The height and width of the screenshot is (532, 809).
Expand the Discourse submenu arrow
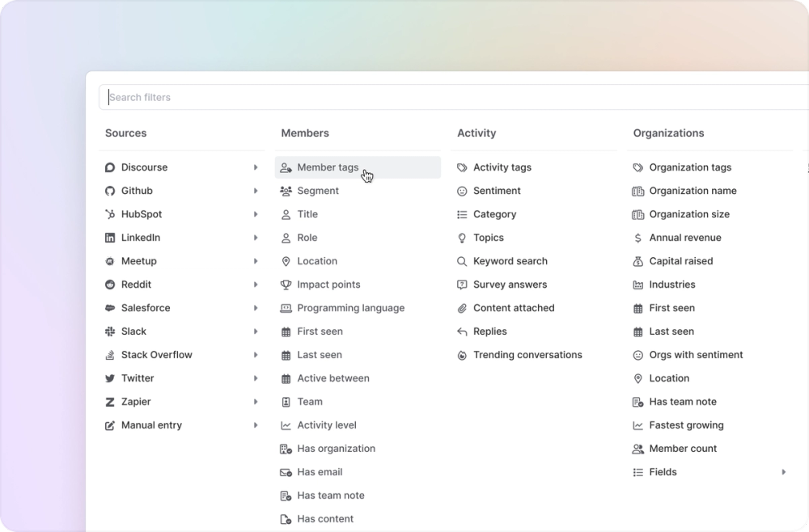click(256, 167)
